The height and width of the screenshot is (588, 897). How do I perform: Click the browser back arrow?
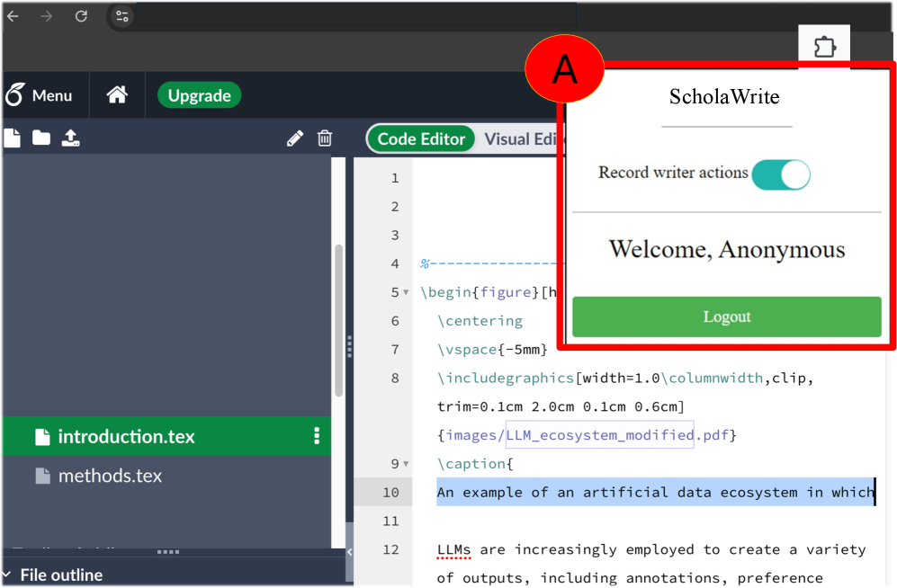tap(13, 16)
